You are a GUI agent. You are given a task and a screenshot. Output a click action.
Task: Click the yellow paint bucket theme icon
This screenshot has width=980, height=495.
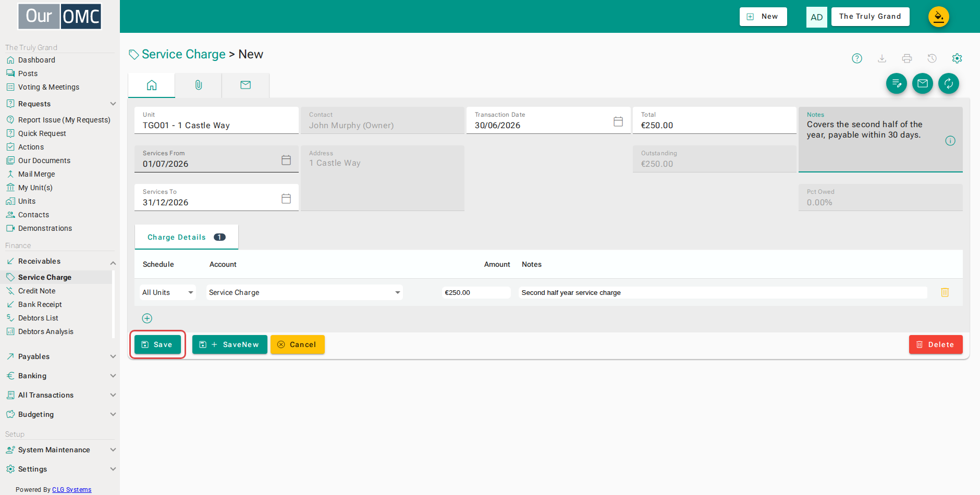[x=939, y=17]
